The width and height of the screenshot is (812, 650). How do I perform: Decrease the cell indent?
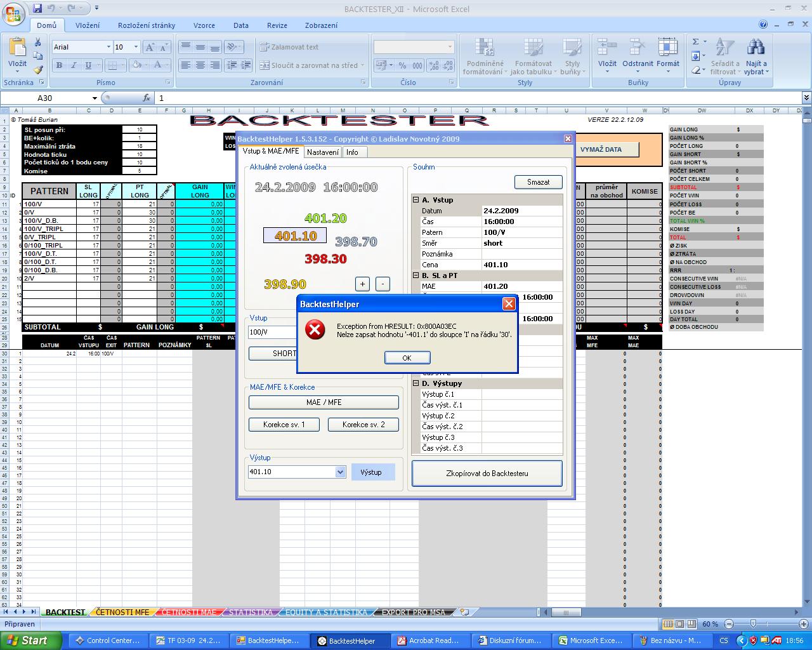(231, 65)
